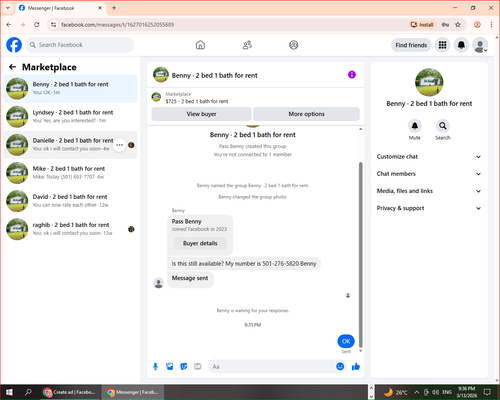Click the voice clip microphone icon
Viewport: 500px width, 400px height.
(155, 367)
